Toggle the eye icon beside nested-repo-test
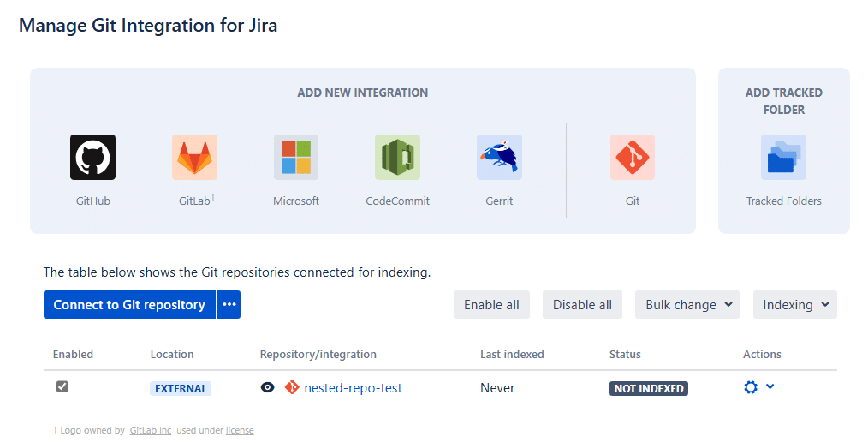Screen dimensions: 868x443 [268, 388]
